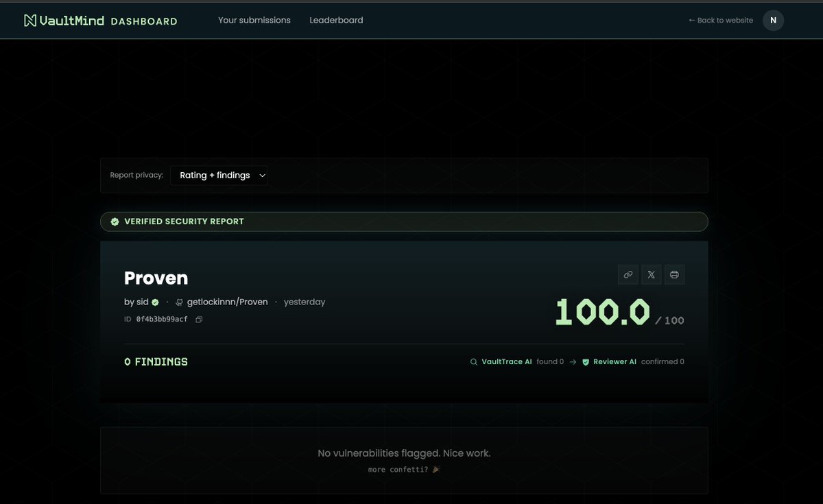Open Your submissions tab
This screenshot has width=823, height=504.
click(x=254, y=21)
